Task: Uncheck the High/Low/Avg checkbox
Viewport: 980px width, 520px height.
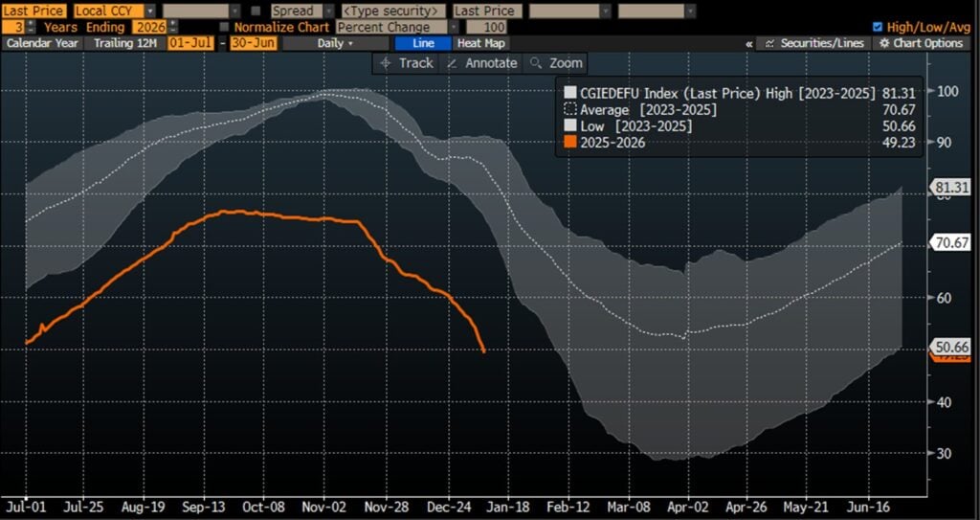Action: point(879,27)
